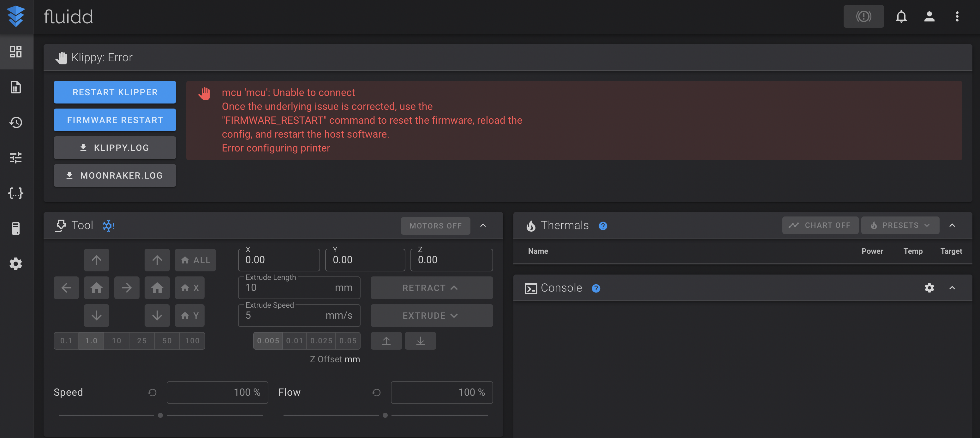Viewport: 980px width, 438px height.
Task: Open the Tune sliders sidebar icon
Action: [16, 157]
